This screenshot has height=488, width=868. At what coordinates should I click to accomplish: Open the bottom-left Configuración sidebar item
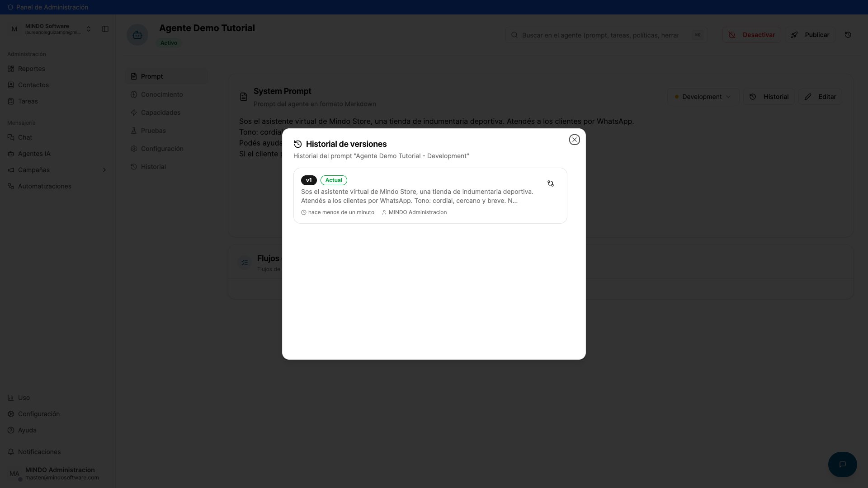57,414
